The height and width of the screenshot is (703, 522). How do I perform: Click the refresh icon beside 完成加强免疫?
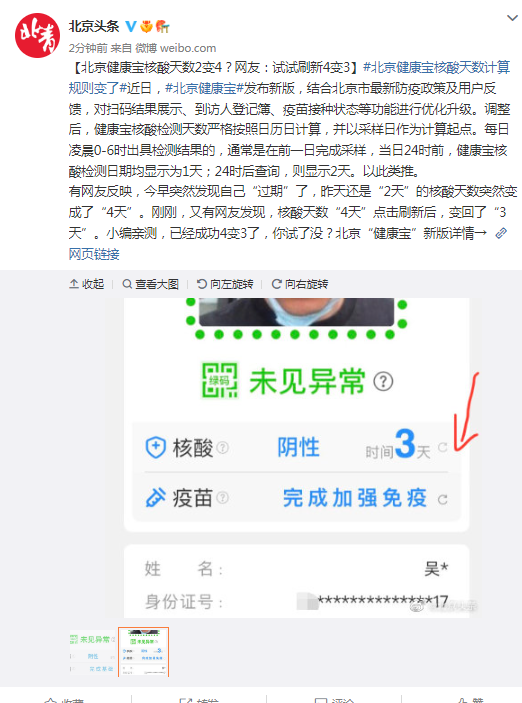tap(443, 499)
